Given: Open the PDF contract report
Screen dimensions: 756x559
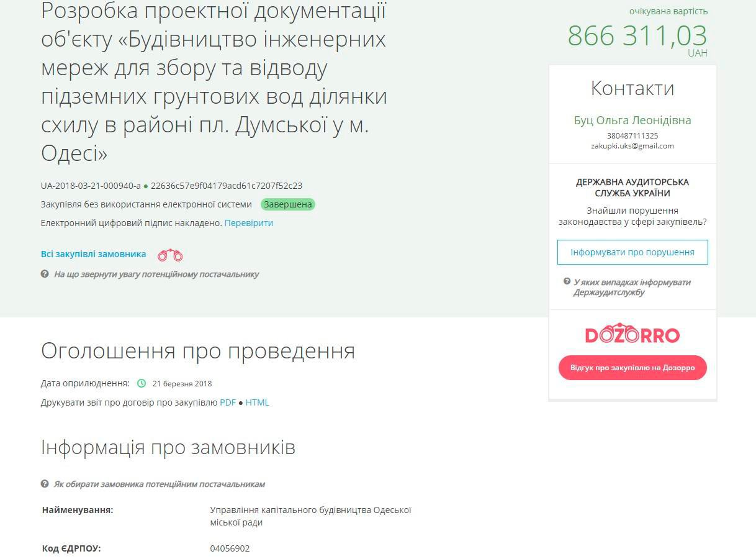Looking at the screenshot, I should click(x=228, y=402).
